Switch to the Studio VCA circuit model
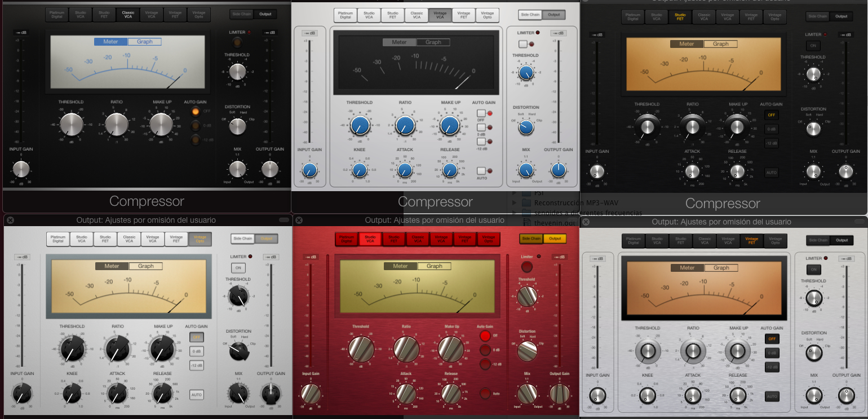 tap(81, 14)
